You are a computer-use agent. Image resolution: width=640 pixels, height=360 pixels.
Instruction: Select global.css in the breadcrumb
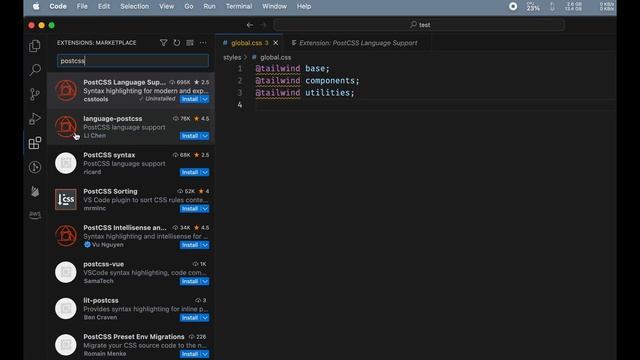[276, 58]
